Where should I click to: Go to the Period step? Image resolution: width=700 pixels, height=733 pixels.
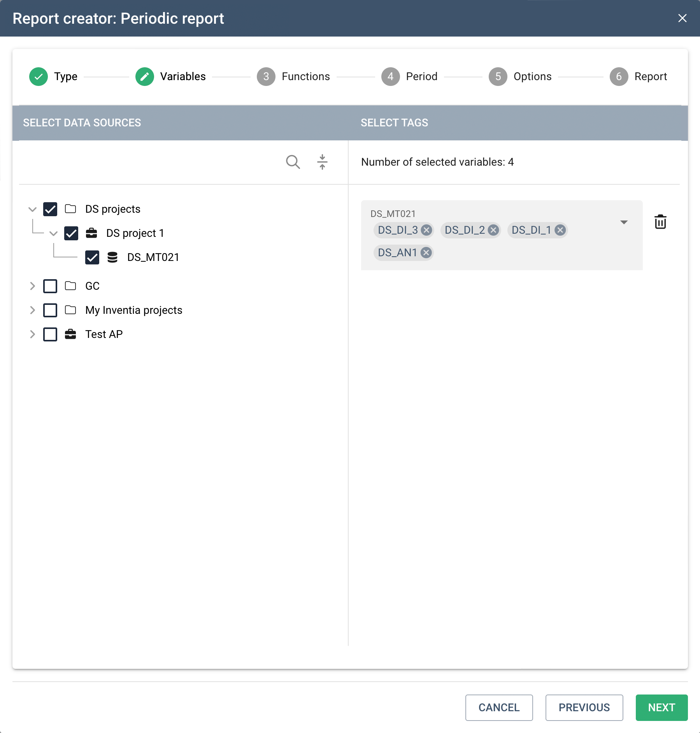tap(409, 77)
